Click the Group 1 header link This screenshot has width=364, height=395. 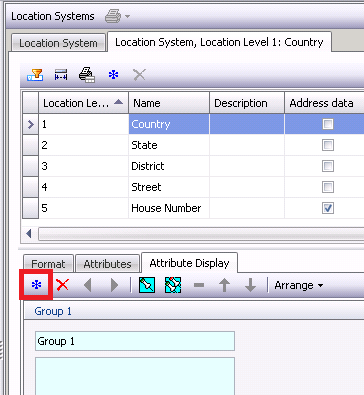53,311
